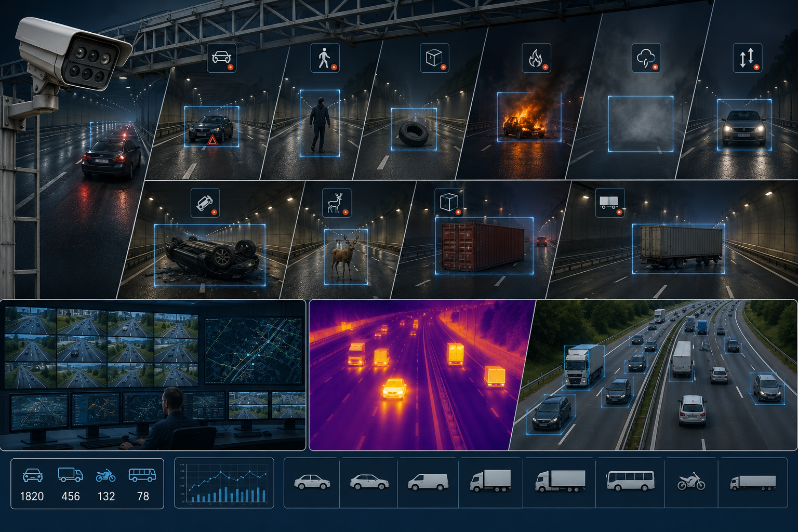Select the pedestrian detection icon
Viewport: 798px width, 532px height.
pyautogui.click(x=325, y=57)
